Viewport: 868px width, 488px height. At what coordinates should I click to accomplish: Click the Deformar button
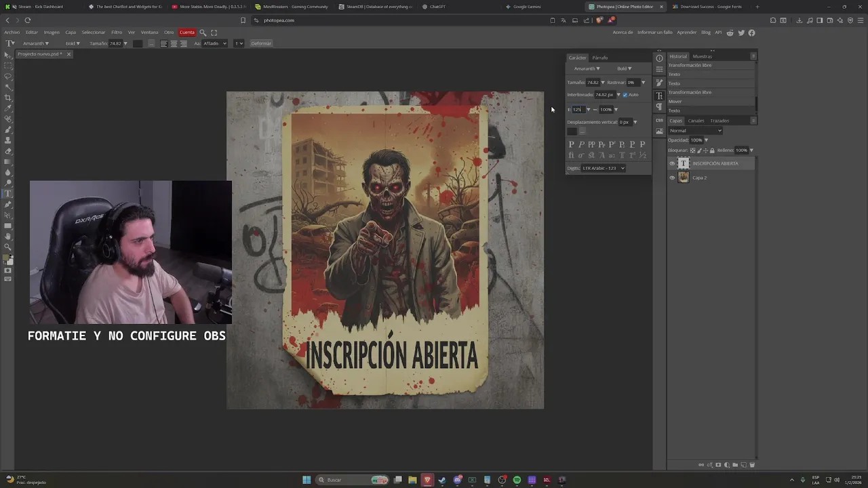tap(261, 43)
